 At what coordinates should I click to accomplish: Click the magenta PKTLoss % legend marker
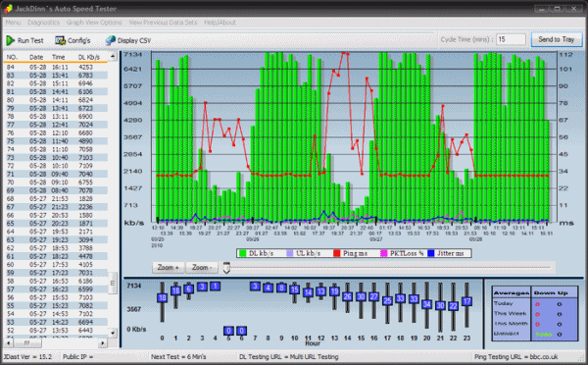pyautogui.click(x=383, y=253)
